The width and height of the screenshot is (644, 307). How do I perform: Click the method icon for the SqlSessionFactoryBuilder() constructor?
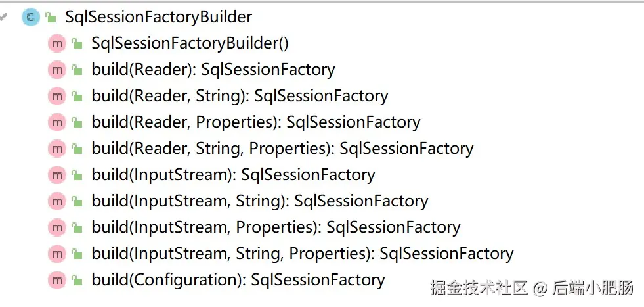click(x=57, y=43)
